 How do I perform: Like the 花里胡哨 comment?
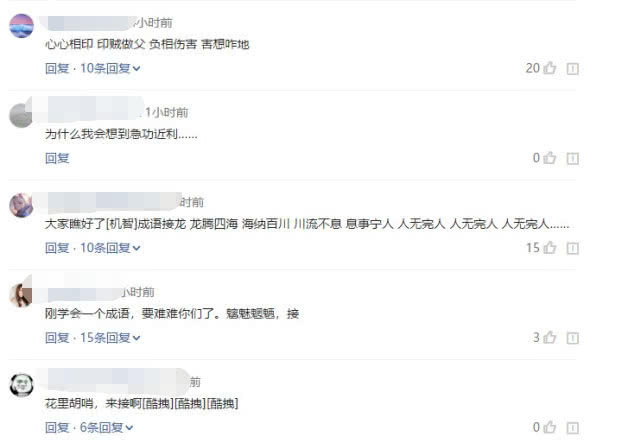550,427
